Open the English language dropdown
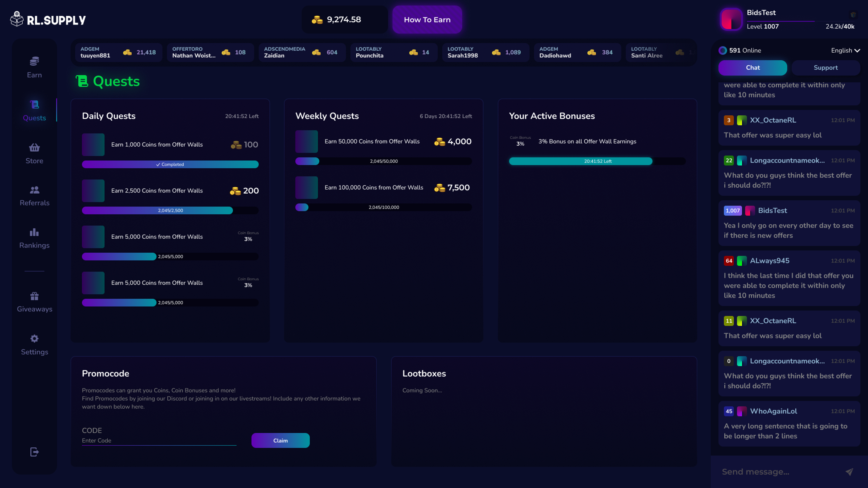This screenshot has width=868, height=488. [845, 51]
